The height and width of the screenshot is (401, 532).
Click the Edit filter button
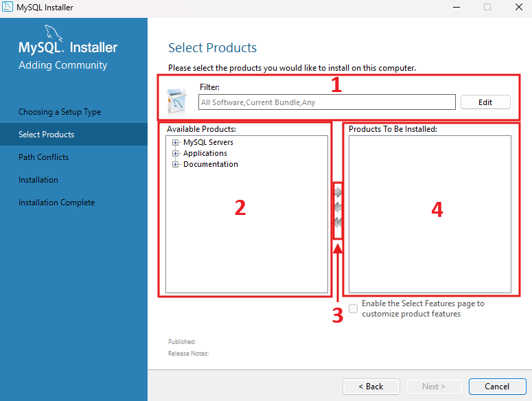tap(485, 102)
